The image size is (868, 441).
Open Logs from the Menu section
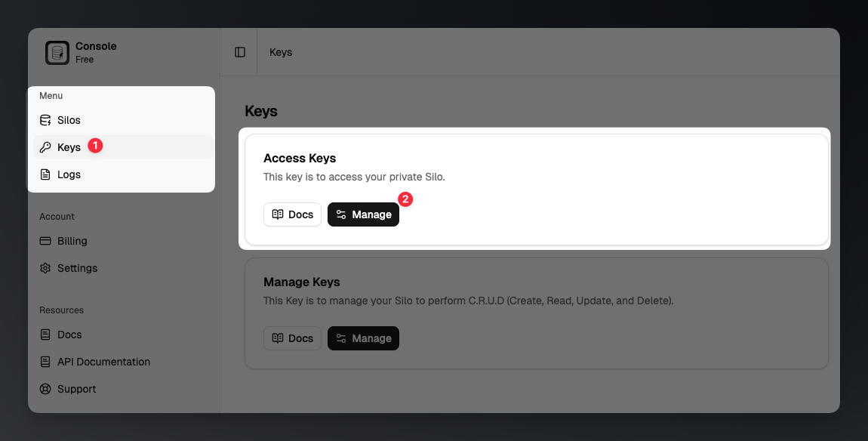point(69,174)
